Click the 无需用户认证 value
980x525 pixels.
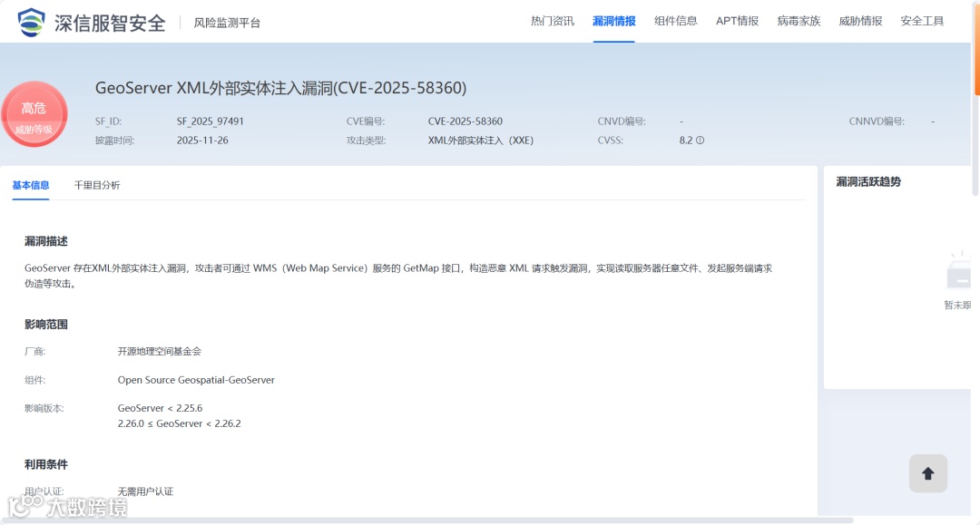(145, 492)
